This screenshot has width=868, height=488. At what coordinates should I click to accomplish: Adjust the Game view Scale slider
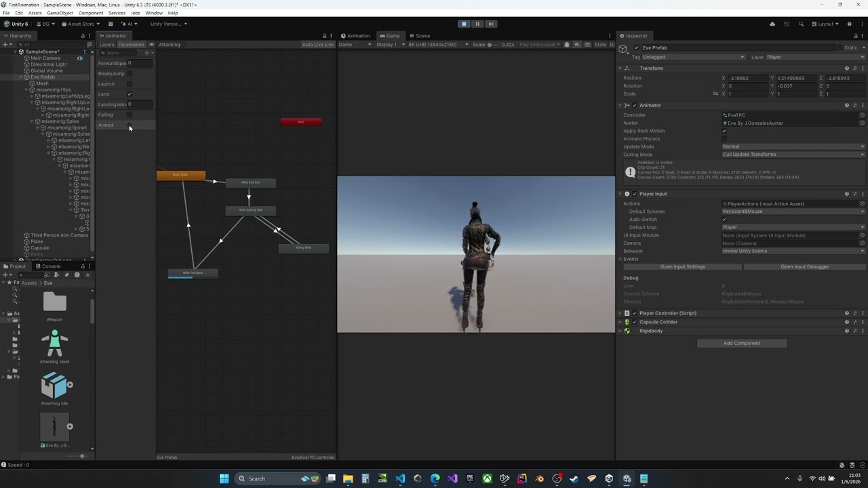click(493, 45)
